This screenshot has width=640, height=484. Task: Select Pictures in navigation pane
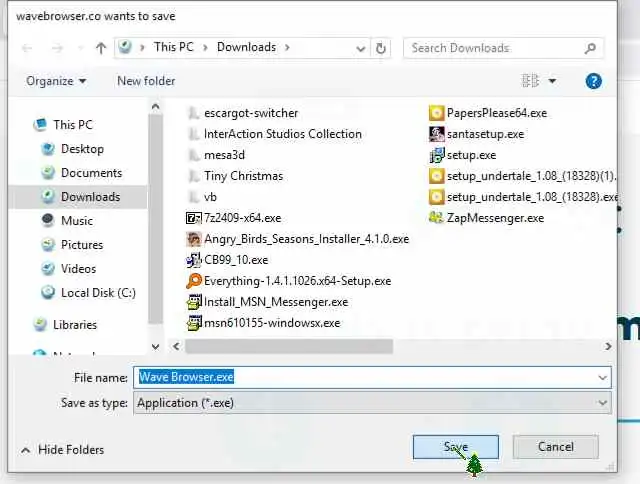pos(82,245)
